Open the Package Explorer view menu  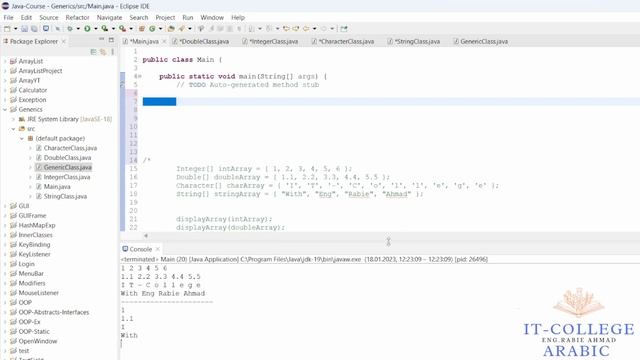point(113,51)
